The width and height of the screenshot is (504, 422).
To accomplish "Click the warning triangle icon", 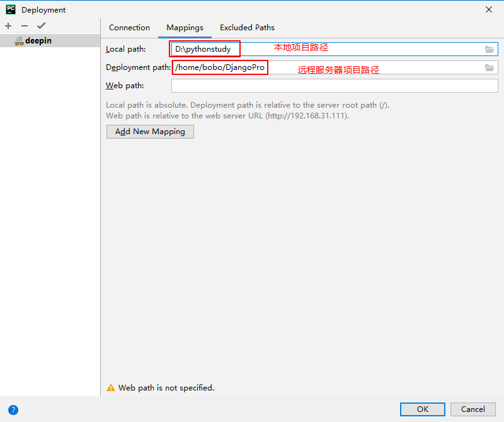I will tap(111, 387).
